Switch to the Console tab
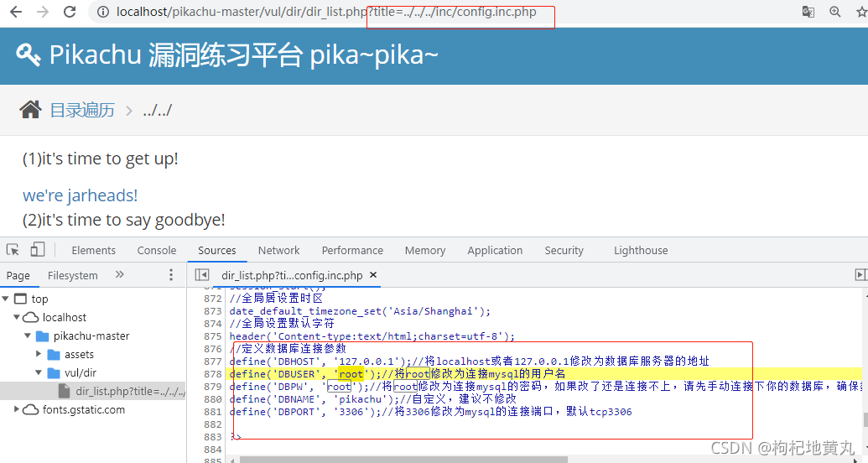Image resolution: width=868 pixels, height=463 pixels. pos(157,250)
